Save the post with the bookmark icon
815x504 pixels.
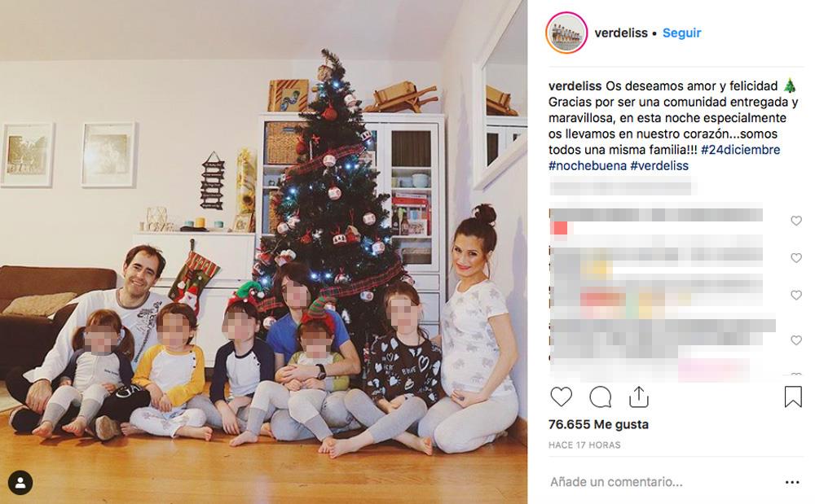[793, 397]
